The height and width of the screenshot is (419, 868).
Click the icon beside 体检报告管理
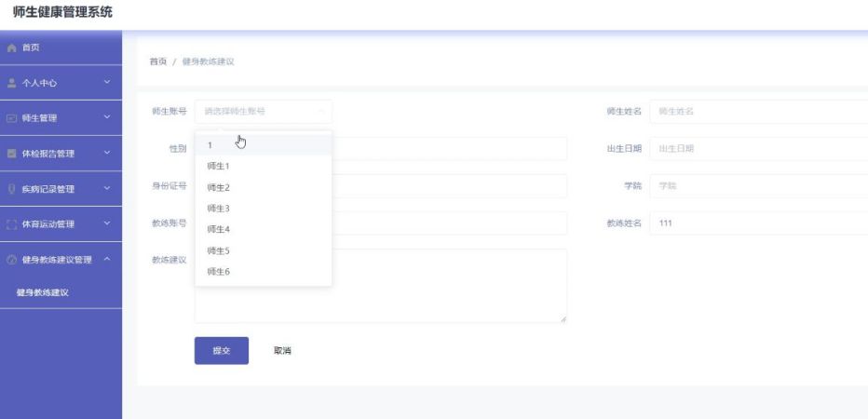11,154
